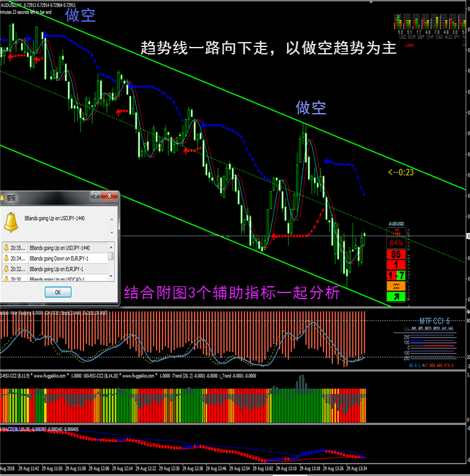Click the BBands going Up on USDJPY-1440 message text
The height and width of the screenshot is (476, 470).
(x=54, y=218)
